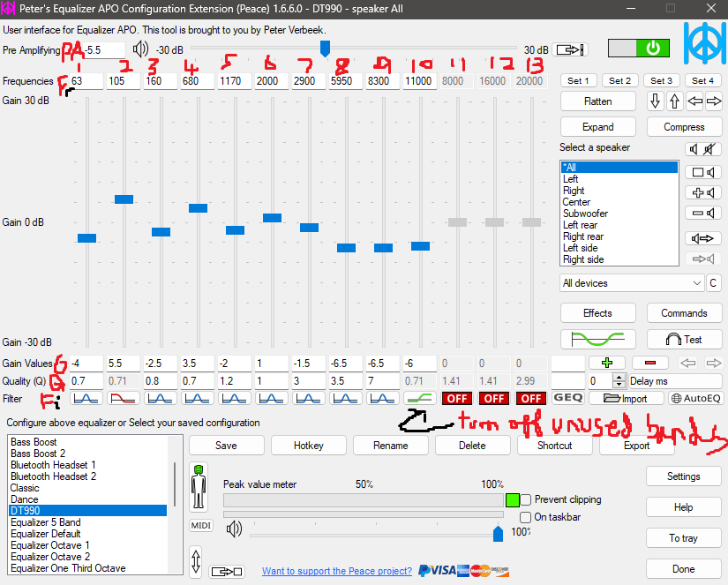Select Set 3

tap(661, 80)
